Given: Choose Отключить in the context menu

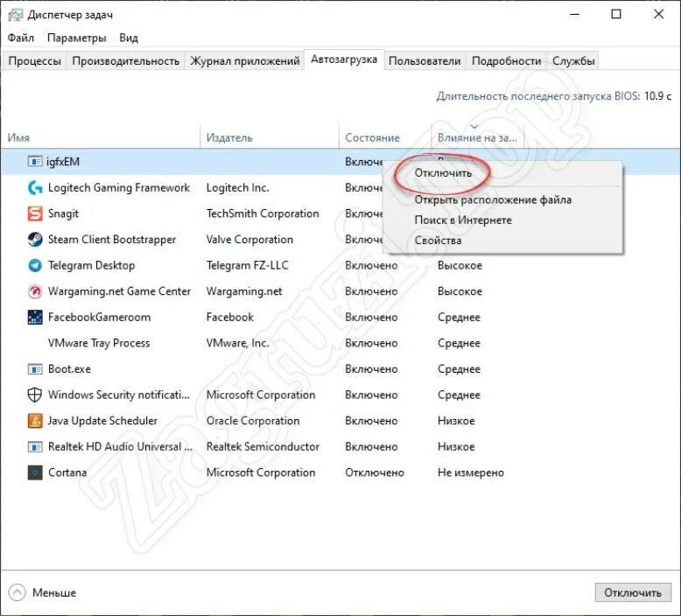Looking at the screenshot, I should pos(443,173).
